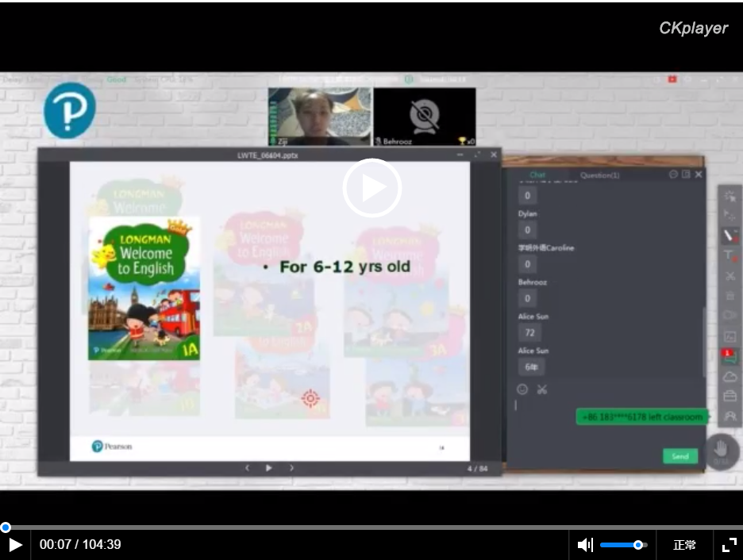Click play in the CKplayer control bar
The width and height of the screenshot is (743, 560).
point(15,545)
